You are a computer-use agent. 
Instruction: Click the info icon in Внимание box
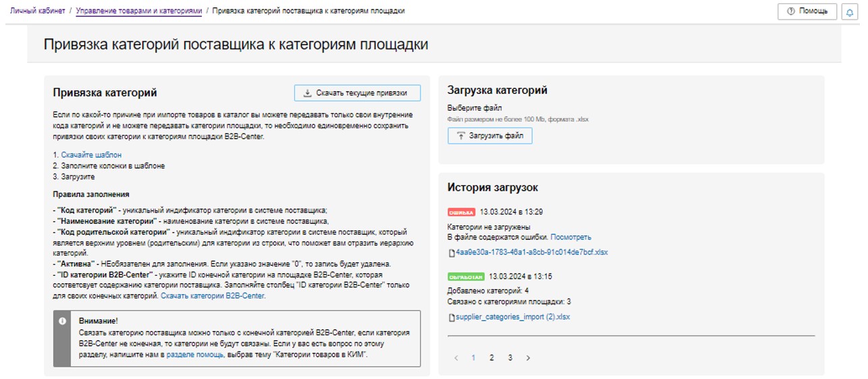63,321
